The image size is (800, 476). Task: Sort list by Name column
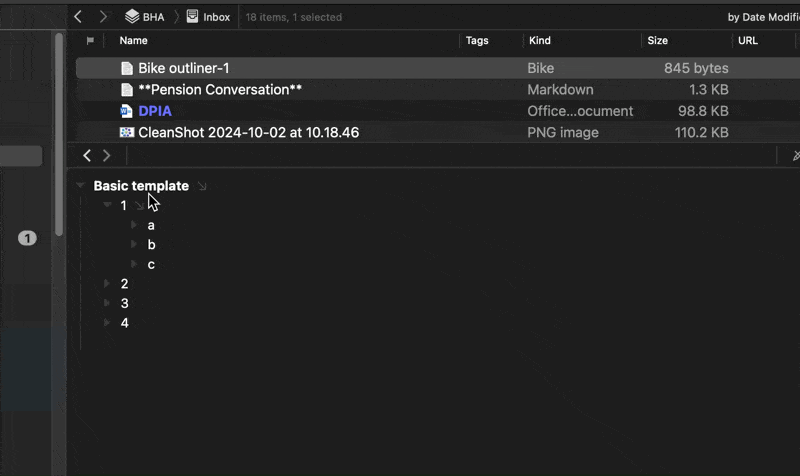click(x=134, y=40)
